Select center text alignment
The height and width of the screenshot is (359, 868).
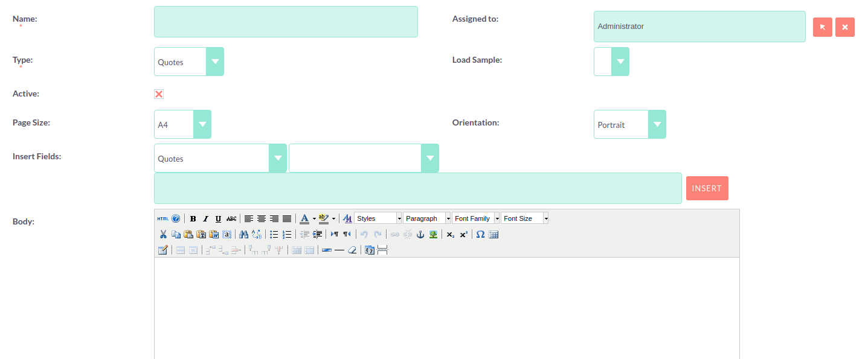261,218
